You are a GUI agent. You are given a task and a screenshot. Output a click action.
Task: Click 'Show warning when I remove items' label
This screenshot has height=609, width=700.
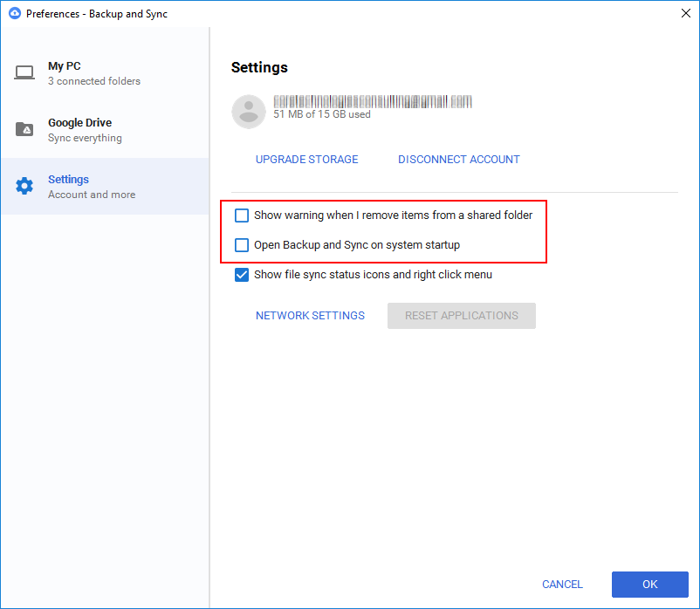(393, 215)
